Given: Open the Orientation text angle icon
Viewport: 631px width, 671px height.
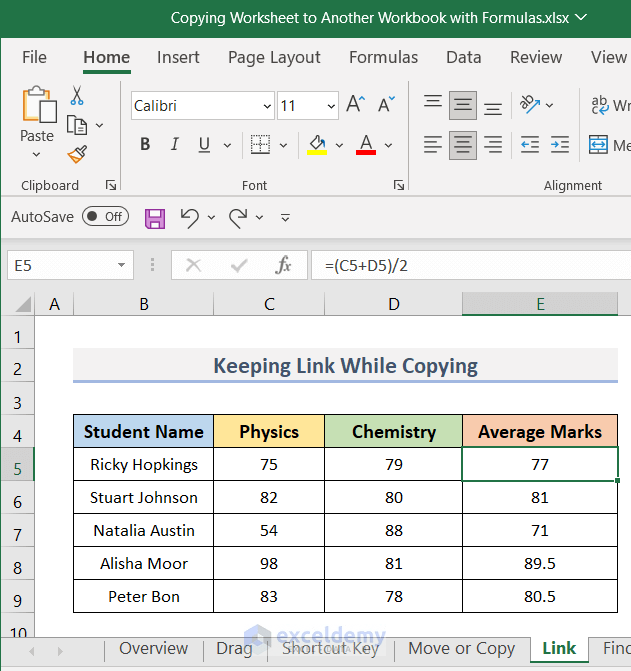Looking at the screenshot, I should pyautogui.click(x=530, y=104).
